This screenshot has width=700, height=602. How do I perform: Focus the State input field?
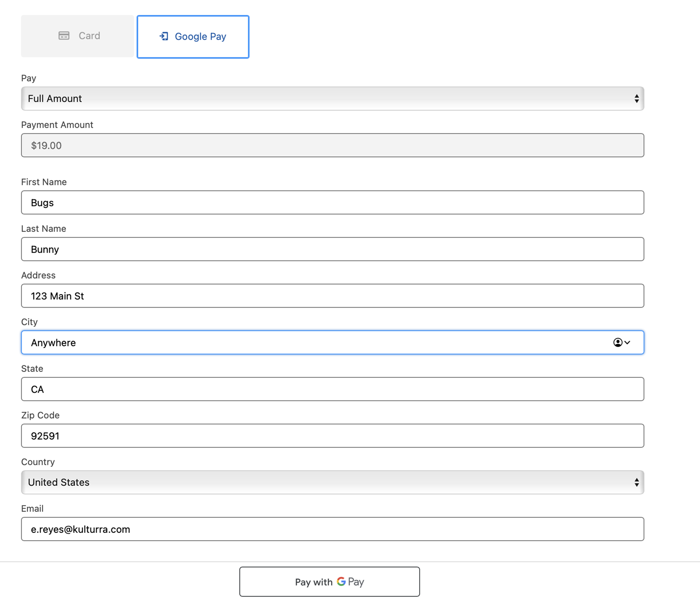333,389
